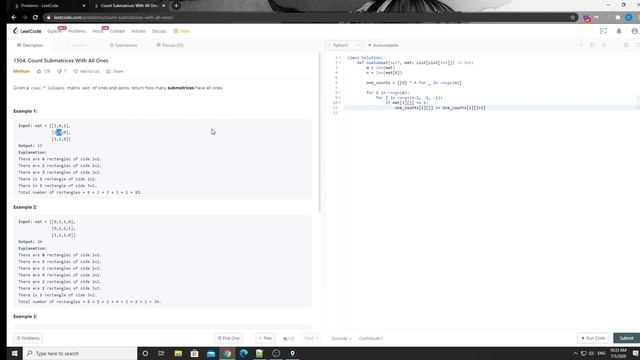Share this problem
The height and width of the screenshot is (360, 640).
[x=115, y=71]
